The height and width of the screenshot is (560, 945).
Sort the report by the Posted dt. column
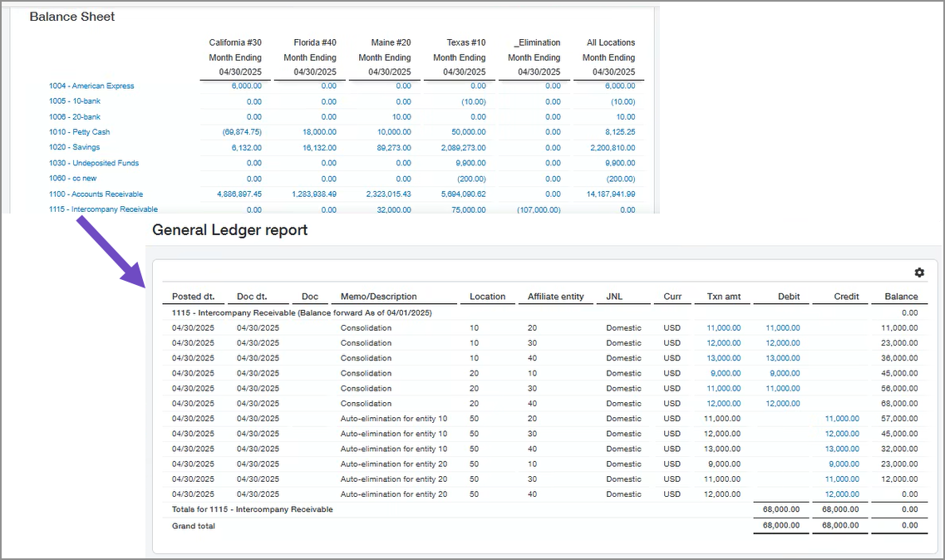pyautogui.click(x=194, y=297)
